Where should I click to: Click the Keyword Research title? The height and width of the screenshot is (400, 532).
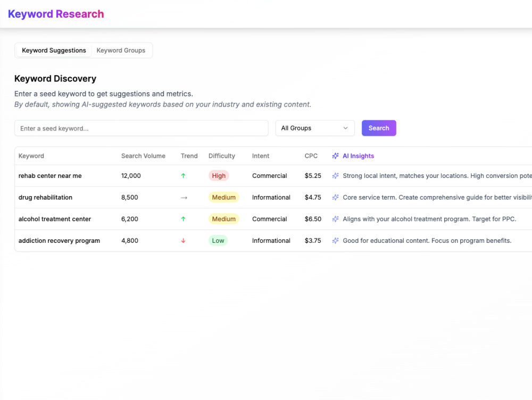click(56, 14)
